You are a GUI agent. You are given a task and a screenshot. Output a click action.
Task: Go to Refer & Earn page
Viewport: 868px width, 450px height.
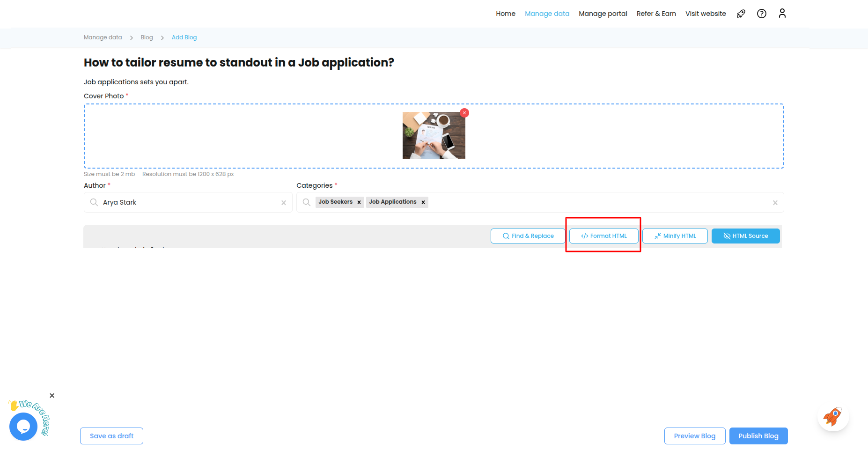(656, 14)
